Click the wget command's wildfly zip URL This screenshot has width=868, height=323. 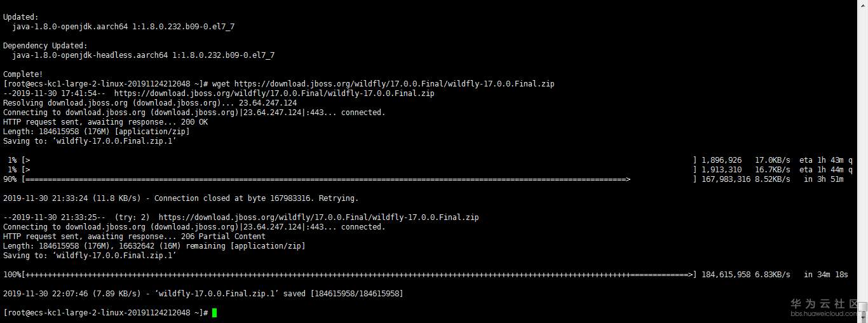394,84
